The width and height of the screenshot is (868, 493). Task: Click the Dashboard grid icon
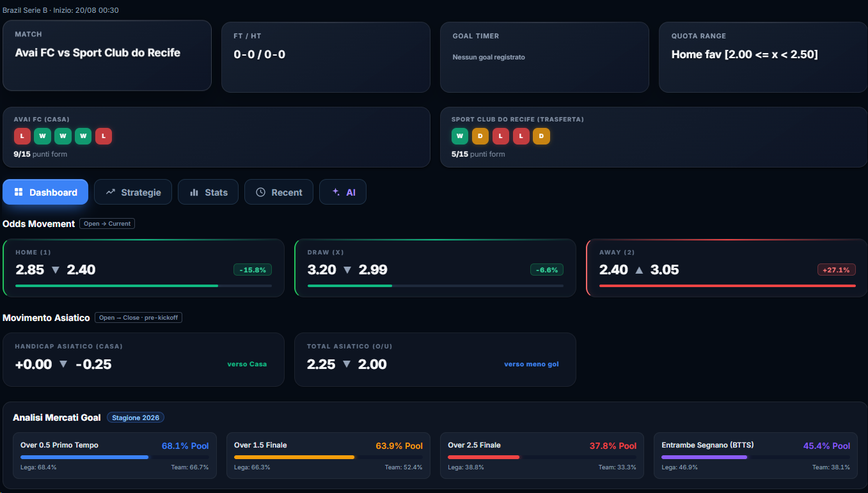19,192
